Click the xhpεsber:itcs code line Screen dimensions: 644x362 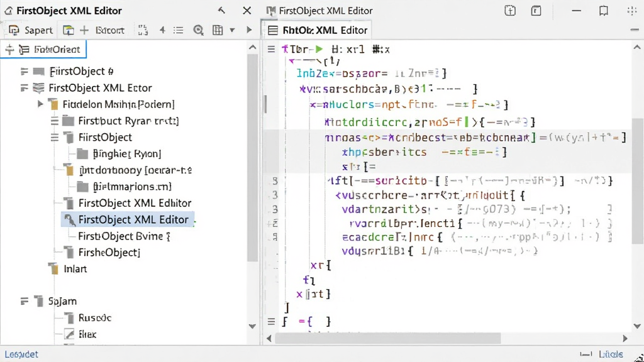click(x=425, y=152)
